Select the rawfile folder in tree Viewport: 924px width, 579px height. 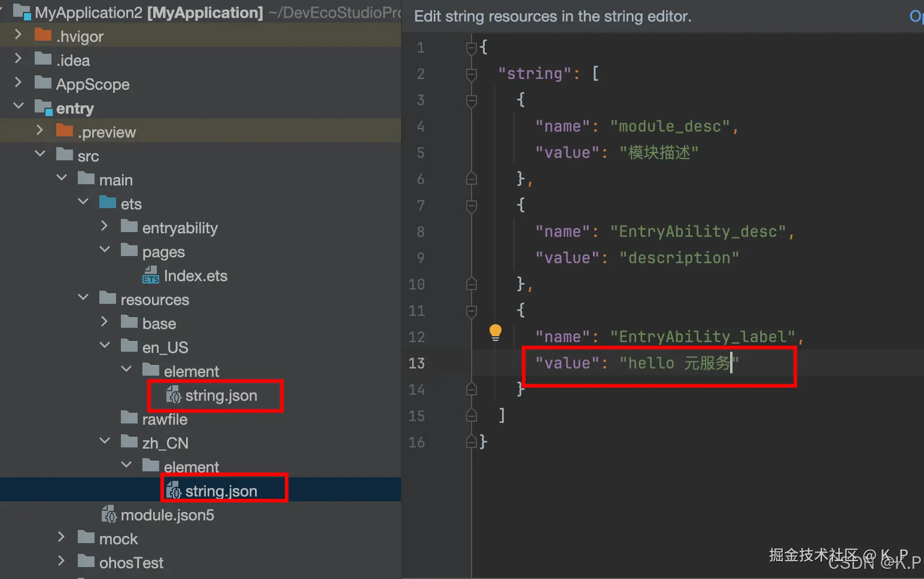pyautogui.click(x=165, y=419)
